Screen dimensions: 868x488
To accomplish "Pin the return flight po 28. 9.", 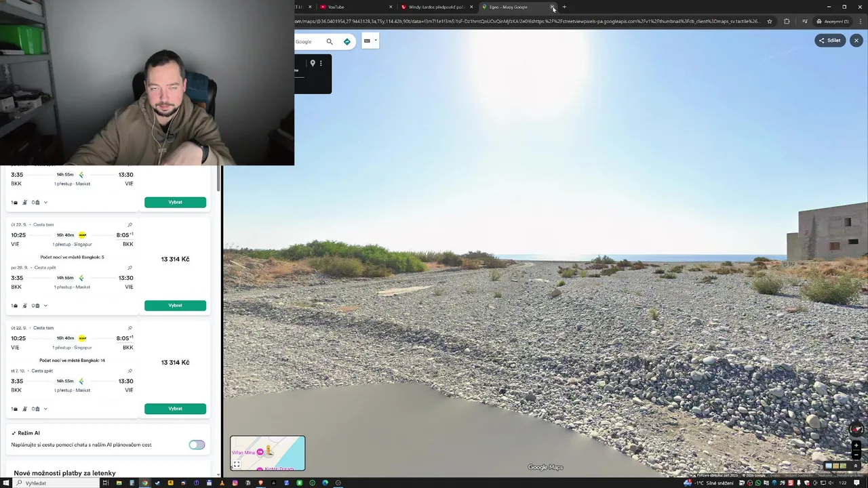I will click(130, 268).
